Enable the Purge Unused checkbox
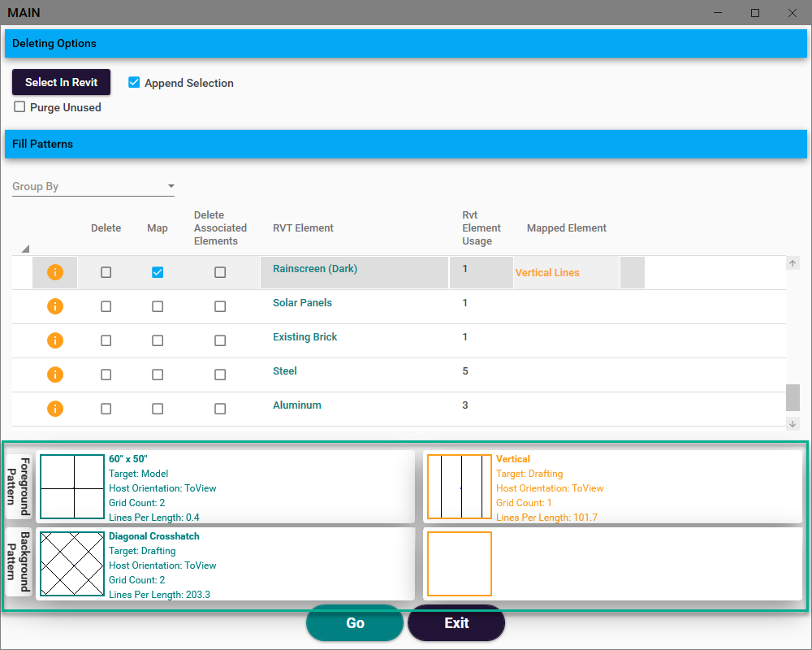 coord(19,106)
